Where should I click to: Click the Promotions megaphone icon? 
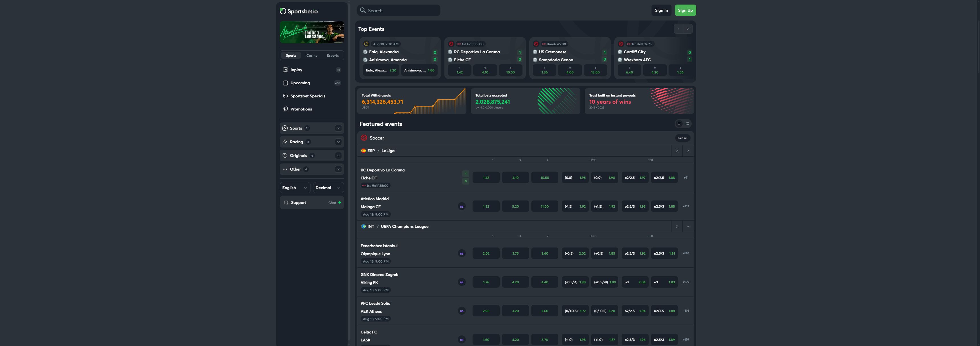285,109
